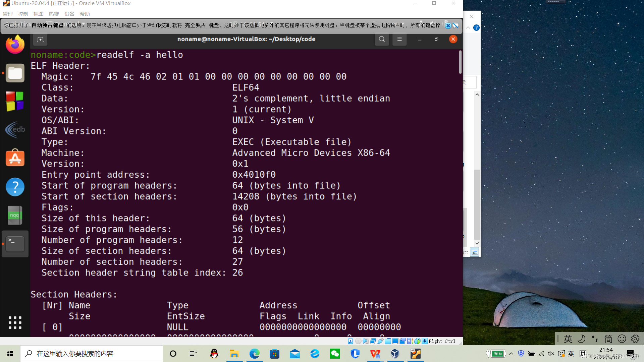
Task: Open the terminal hamburger menu
Action: [399, 39]
